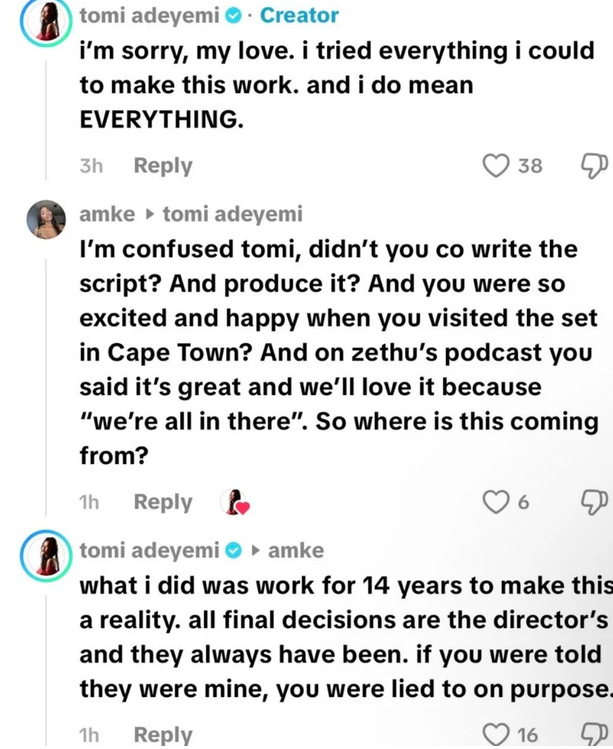The height and width of the screenshot is (749, 613).
Task: Open tomi adeyemi's avatar on first comment
Action: coord(46,21)
